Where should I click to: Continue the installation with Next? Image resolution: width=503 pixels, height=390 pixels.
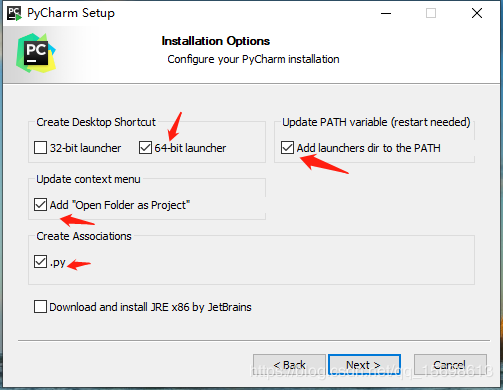tap(364, 365)
